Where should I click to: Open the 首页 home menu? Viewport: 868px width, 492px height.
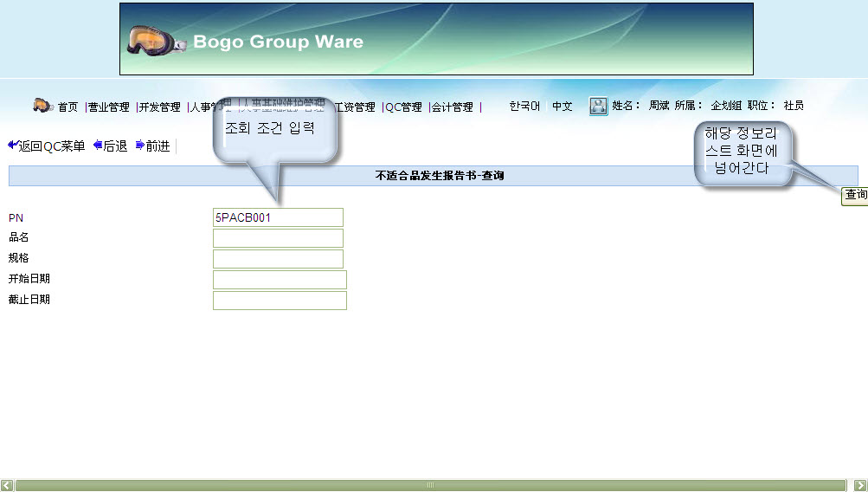pos(68,107)
